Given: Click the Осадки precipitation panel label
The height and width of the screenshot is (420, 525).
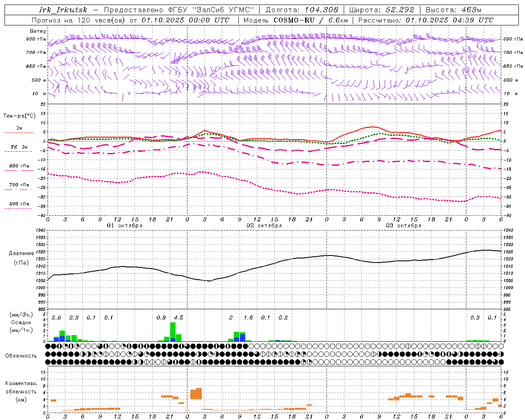Looking at the screenshot, I should tap(21, 322).
